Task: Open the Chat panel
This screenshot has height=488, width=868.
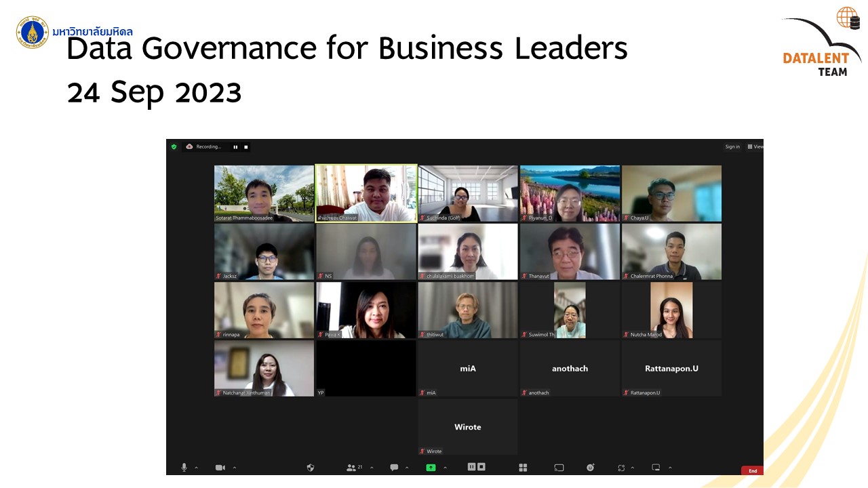Action: pyautogui.click(x=394, y=468)
